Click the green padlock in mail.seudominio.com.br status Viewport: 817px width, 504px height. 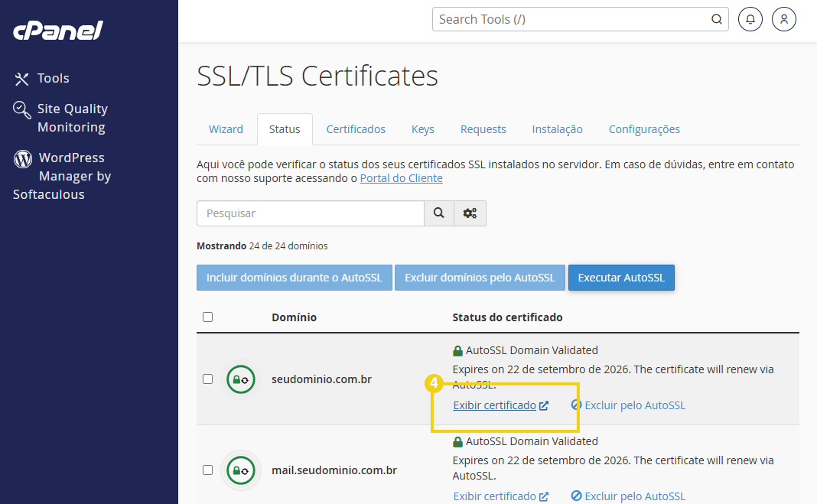pos(457,442)
